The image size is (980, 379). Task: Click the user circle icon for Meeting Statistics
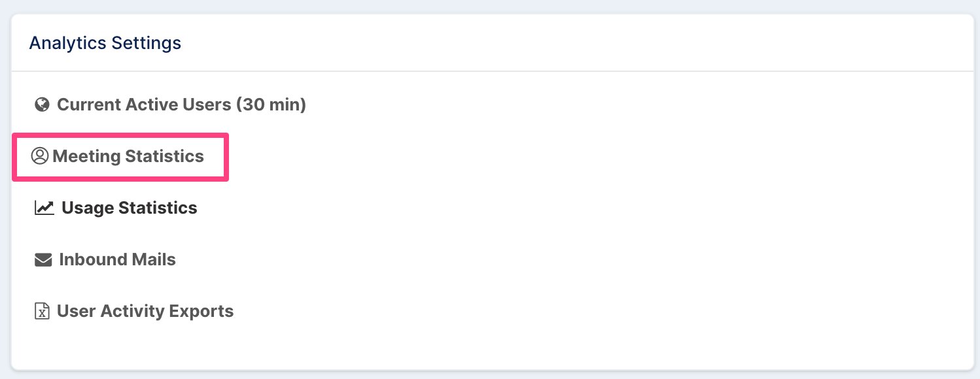pos(40,156)
